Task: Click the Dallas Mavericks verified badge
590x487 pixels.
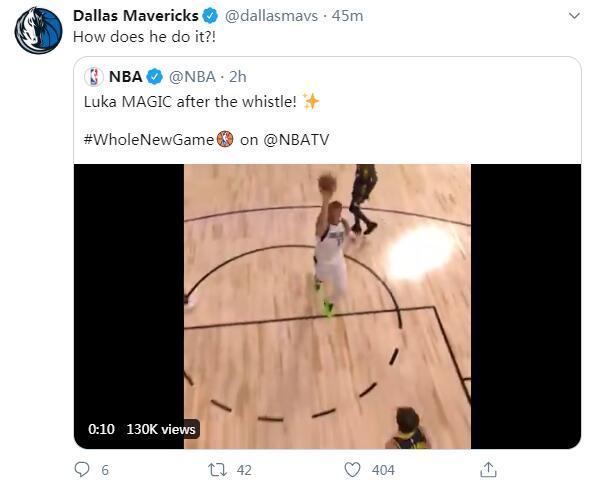Action: point(210,16)
